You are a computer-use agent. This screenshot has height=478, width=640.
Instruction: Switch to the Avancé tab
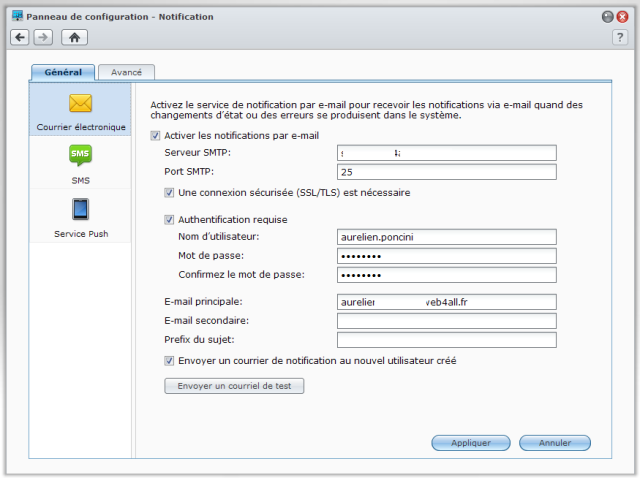pos(126,72)
